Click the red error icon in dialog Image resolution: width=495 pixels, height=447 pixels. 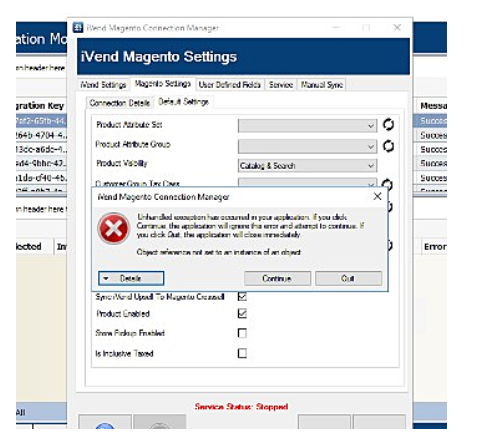coord(114,228)
